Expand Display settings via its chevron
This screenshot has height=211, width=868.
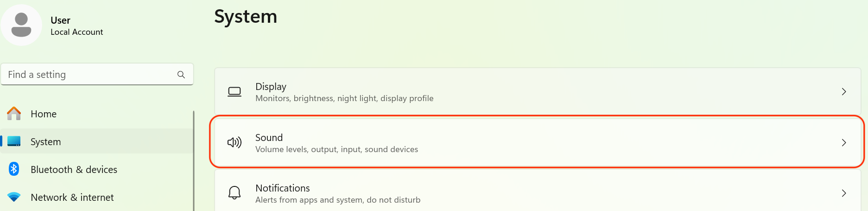tap(844, 92)
